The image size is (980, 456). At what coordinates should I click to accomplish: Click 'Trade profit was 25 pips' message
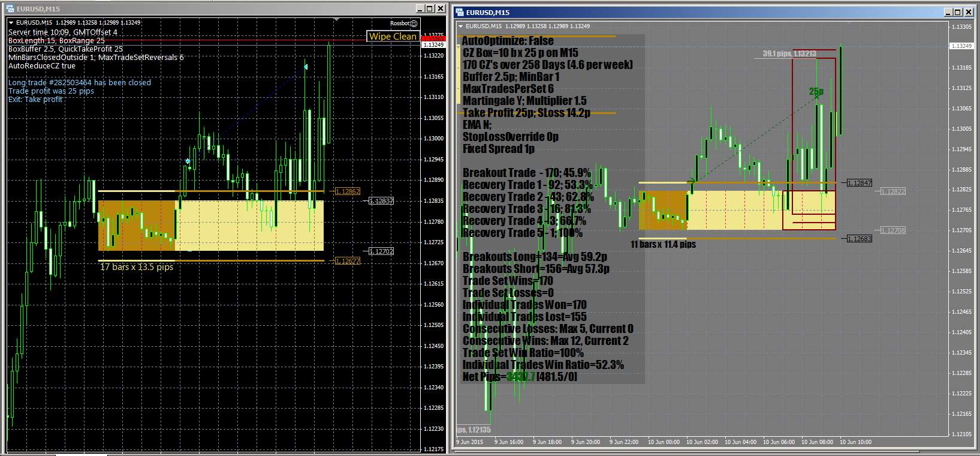coord(52,91)
